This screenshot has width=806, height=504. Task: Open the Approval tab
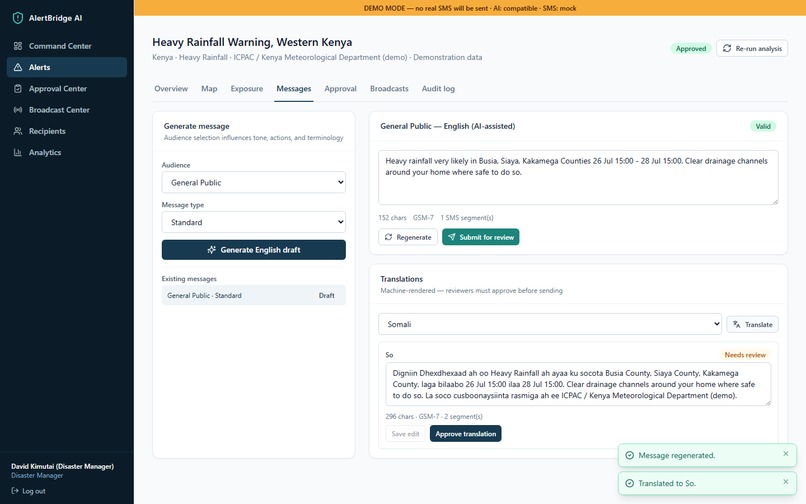click(x=340, y=88)
